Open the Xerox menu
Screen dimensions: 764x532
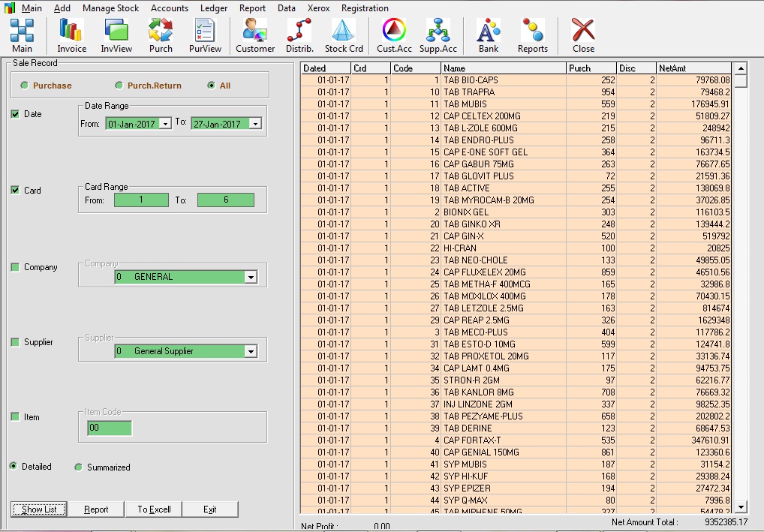[x=319, y=8]
